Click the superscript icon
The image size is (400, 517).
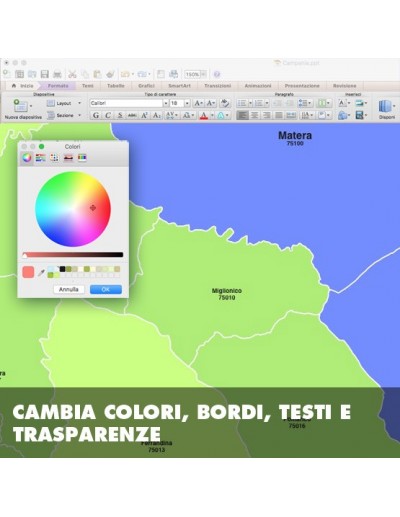point(144,115)
